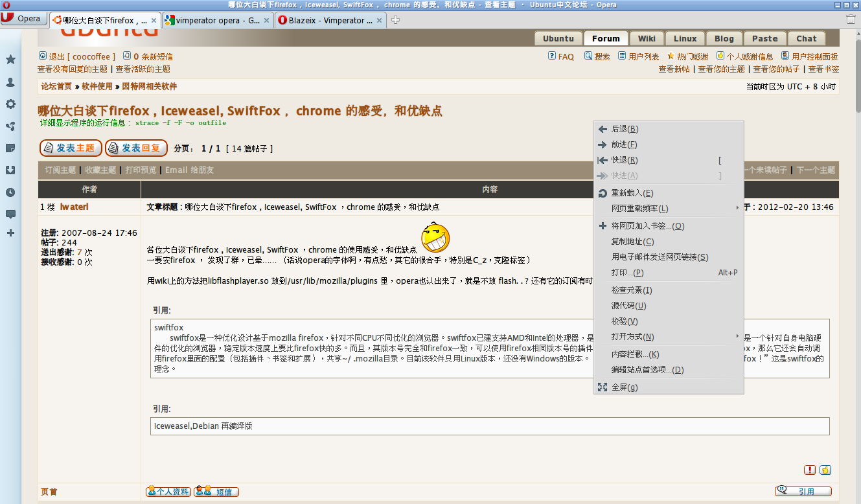Click the star icon beside 热门感谢

pyautogui.click(x=671, y=56)
